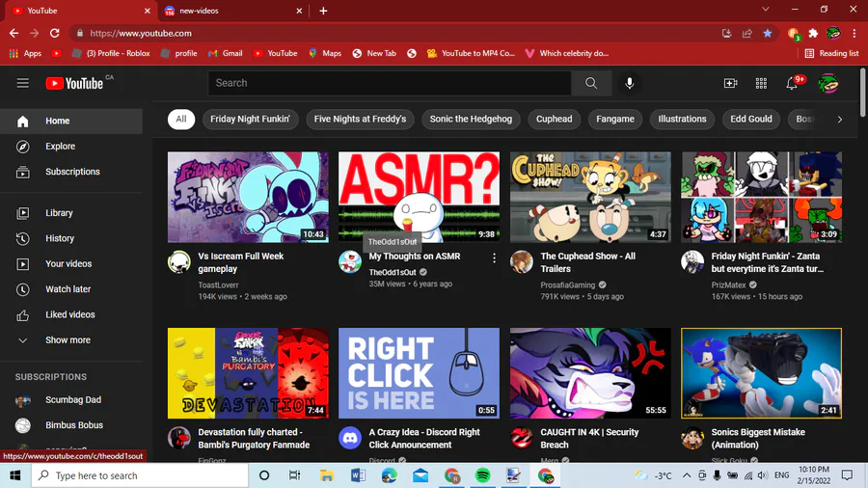Open Library in sidebar
868x488 pixels.
[x=71, y=213]
